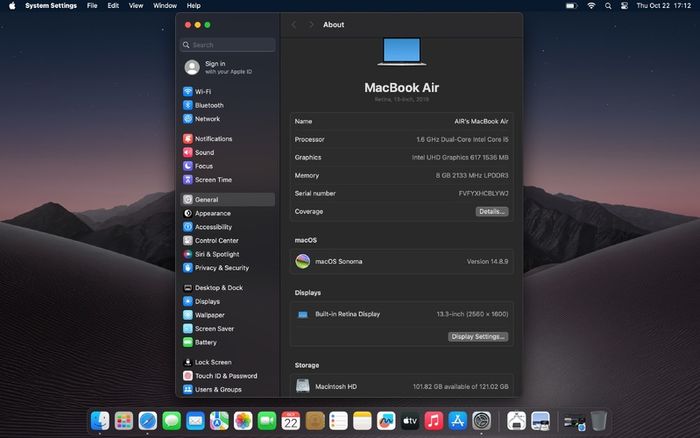This screenshot has width=700, height=438.
Task: Open Control Center from menu bar
Action: point(624,6)
